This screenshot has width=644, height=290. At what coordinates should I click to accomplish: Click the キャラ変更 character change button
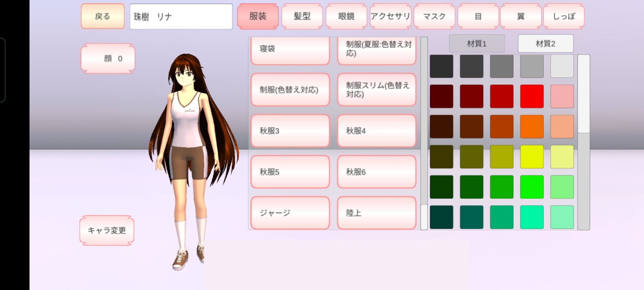tap(107, 230)
